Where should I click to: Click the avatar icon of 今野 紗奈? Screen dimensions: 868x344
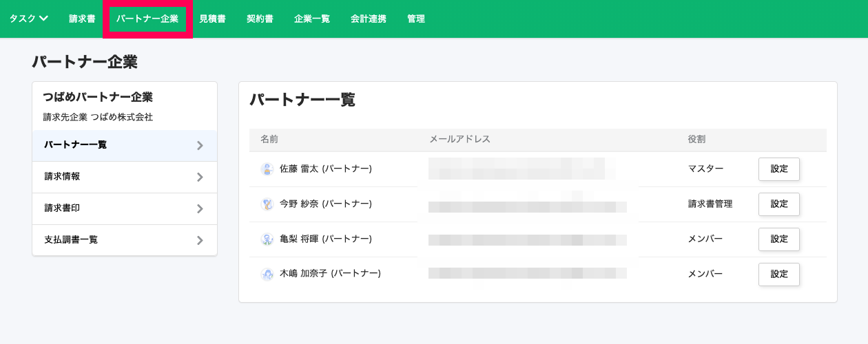click(x=267, y=204)
